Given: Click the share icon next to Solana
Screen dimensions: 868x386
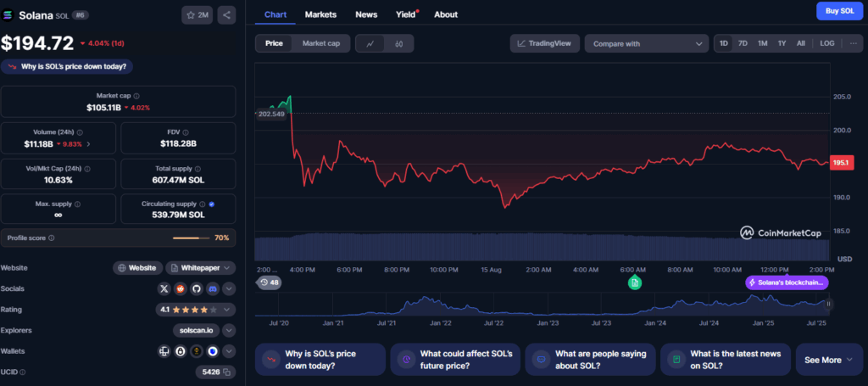Looking at the screenshot, I should [226, 15].
